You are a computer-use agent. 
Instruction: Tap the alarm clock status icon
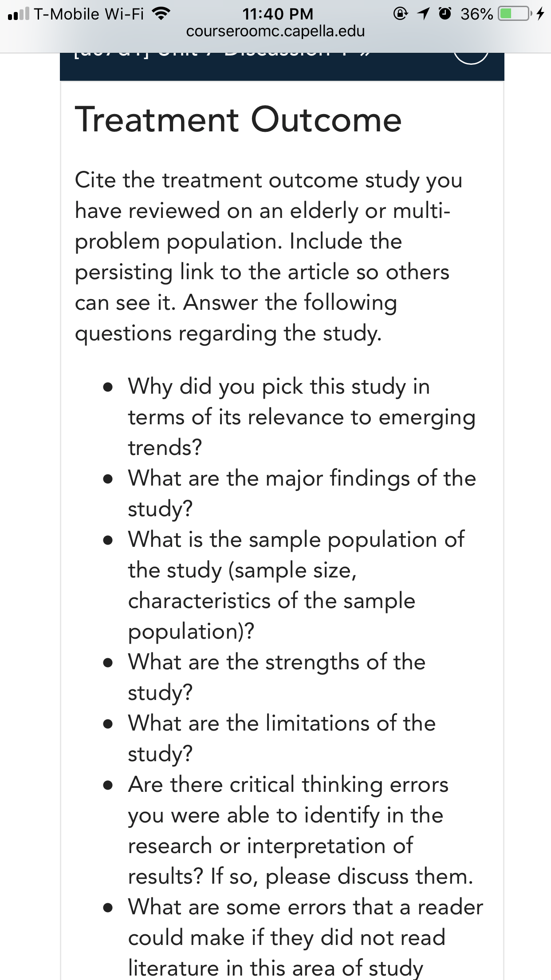tap(445, 14)
